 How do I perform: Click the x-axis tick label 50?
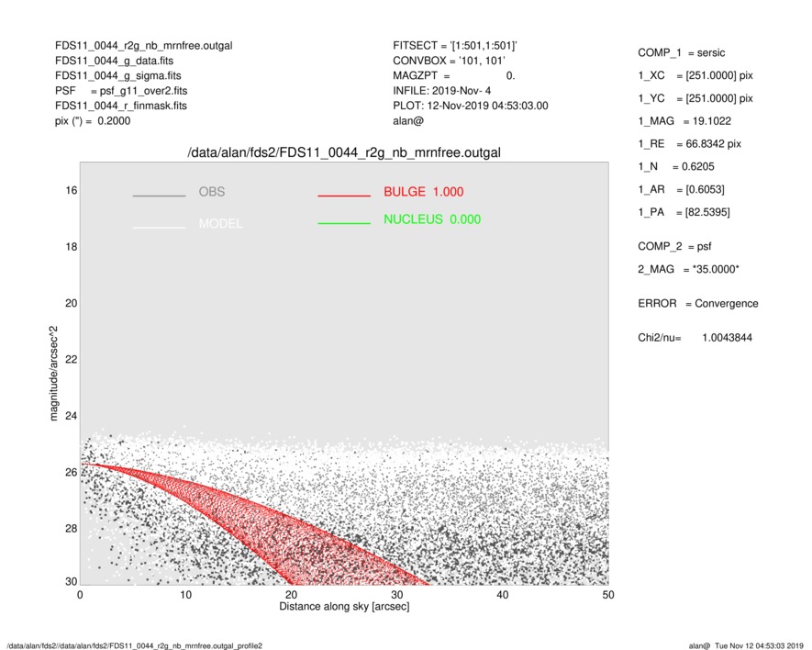(x=608, y=595)
